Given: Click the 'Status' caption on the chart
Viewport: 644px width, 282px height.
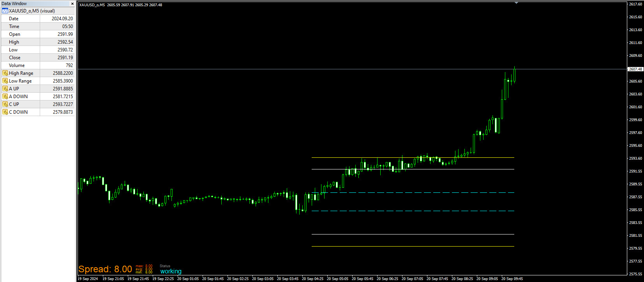Looking at the screenshot, I should point(165,266).
